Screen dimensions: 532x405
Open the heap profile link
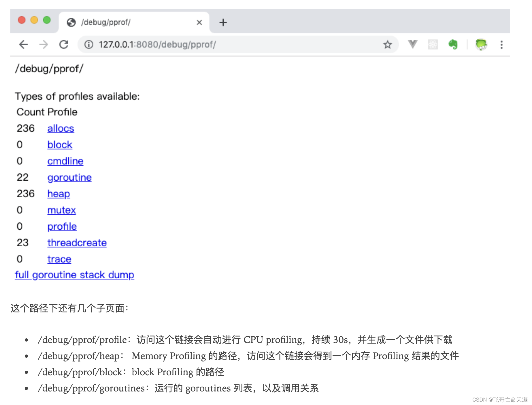pos(59,194)
